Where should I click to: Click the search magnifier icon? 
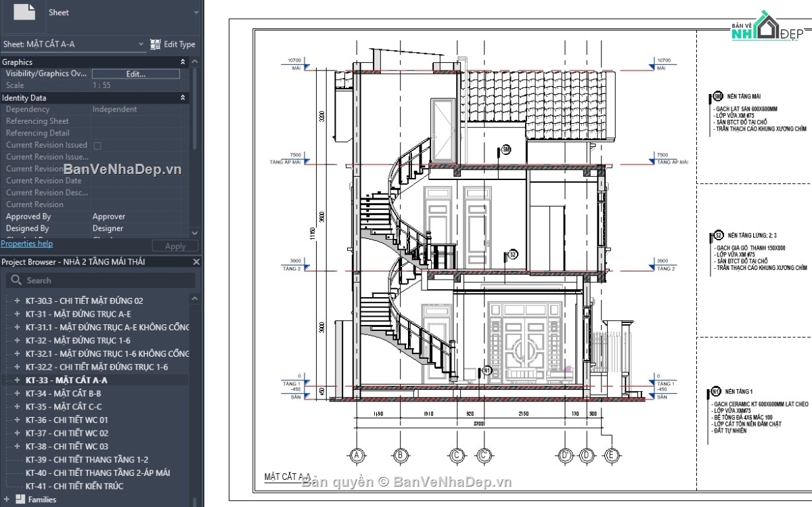[x=16, y=280]
